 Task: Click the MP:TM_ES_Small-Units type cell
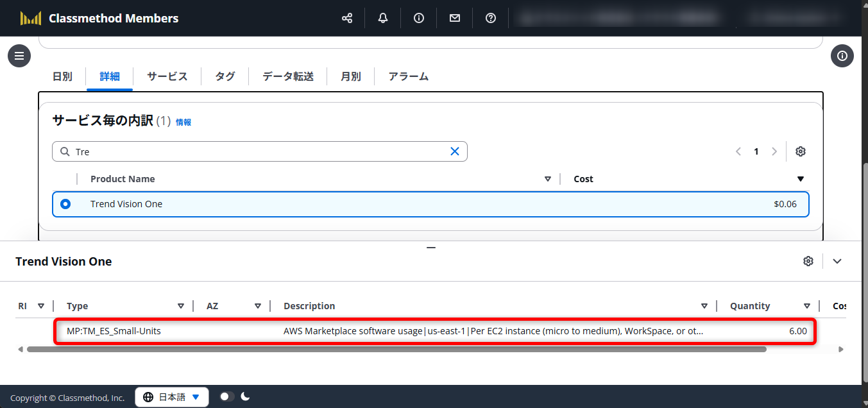114,331
